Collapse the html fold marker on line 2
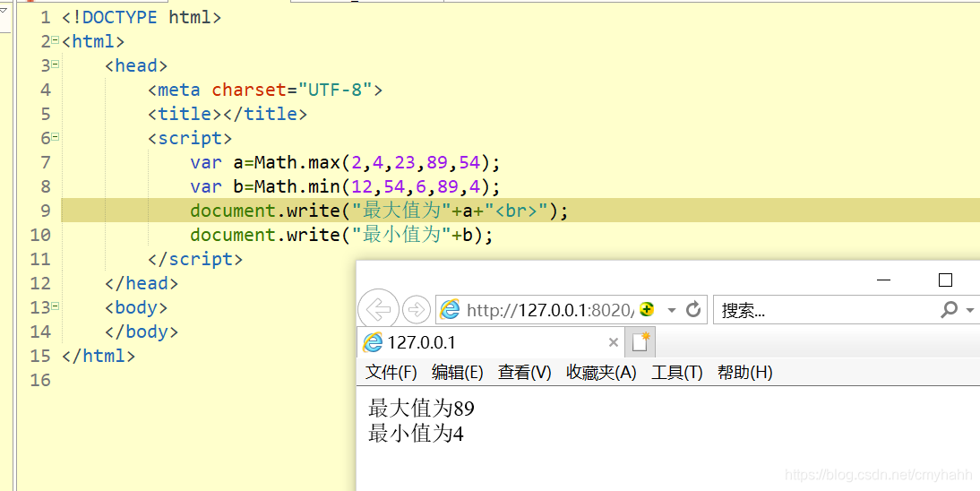The height and width of the screenshot is (491, 980). pyautogui.click(x=55, y=40)
